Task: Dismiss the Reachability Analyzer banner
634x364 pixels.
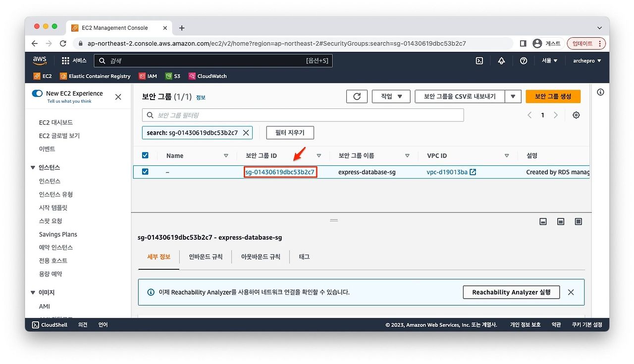Action: [571, 292]
